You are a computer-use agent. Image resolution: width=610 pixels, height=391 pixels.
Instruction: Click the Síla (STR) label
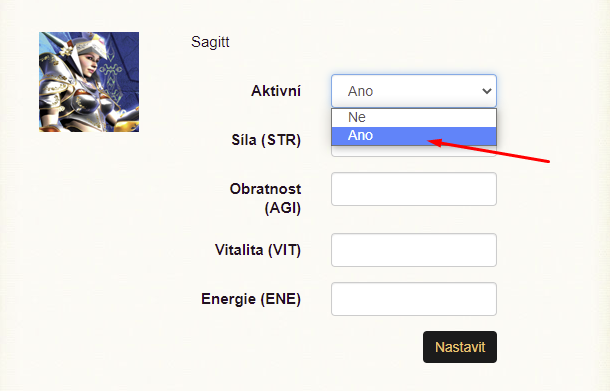pyautogui.click(x=266, y=140)
